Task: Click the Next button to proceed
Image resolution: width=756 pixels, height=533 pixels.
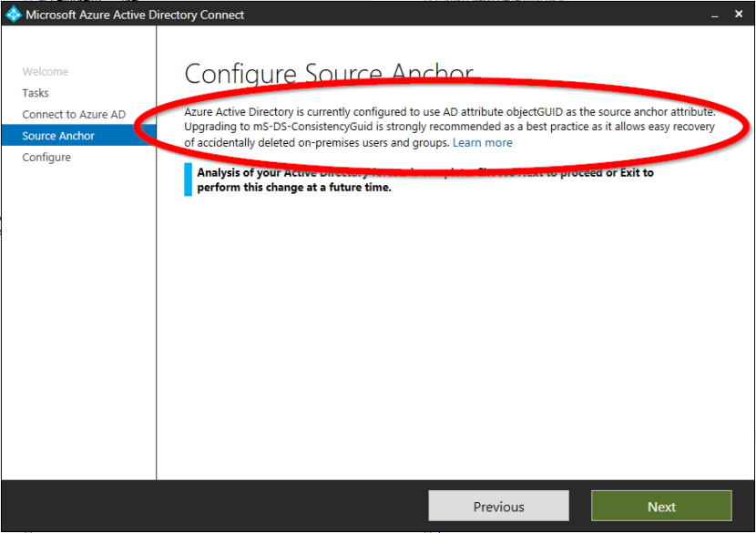Action: (661, 506)
